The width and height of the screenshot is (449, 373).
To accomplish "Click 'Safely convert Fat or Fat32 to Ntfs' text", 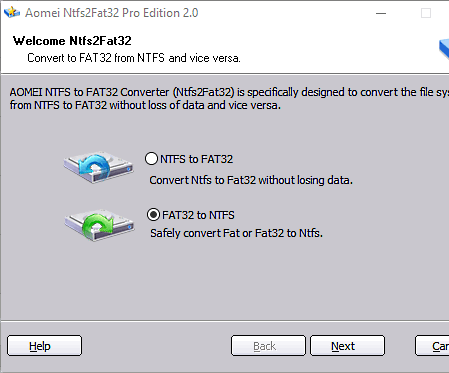I will (x=236, y=233).
